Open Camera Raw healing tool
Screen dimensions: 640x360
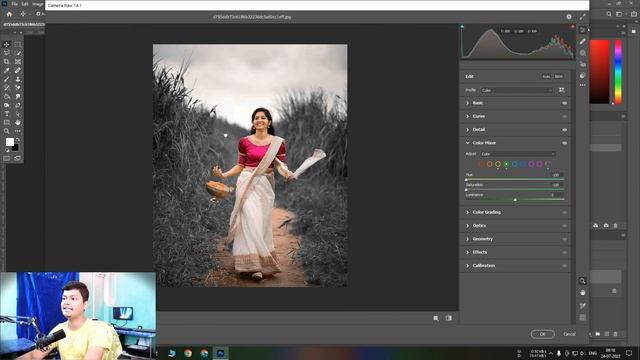582,41
